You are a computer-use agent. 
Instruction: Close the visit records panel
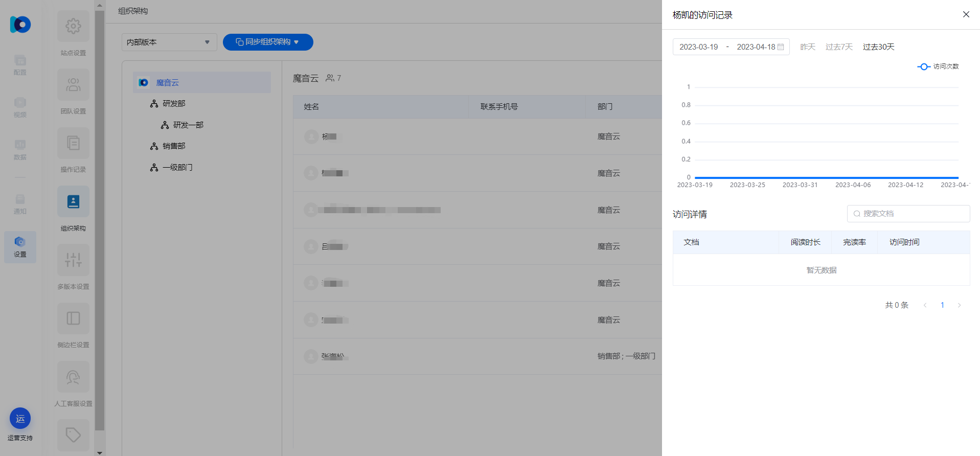tap(966, 14)
